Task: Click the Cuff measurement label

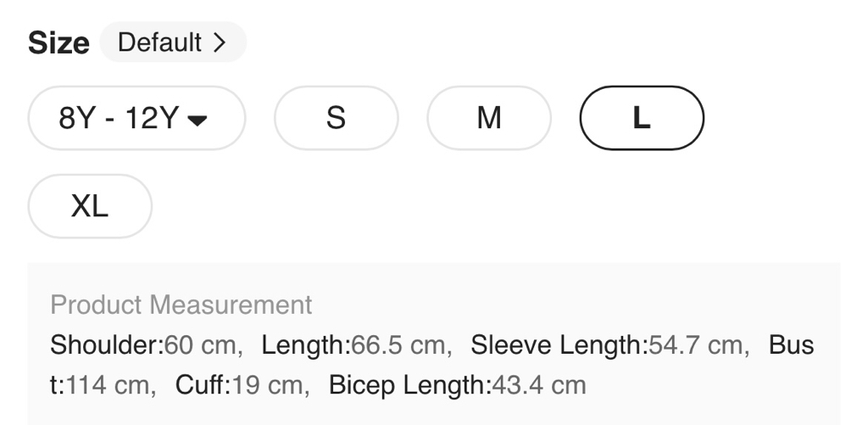Action: pos(203,385)
